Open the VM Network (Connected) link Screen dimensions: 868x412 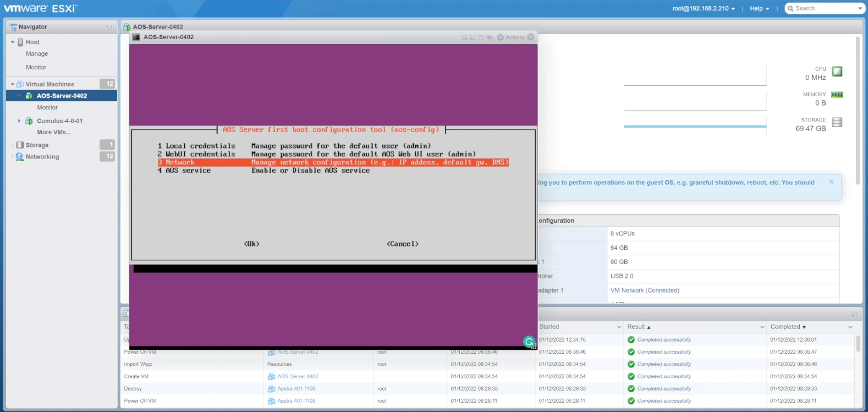pyautogui.click(x=645, y=290)
